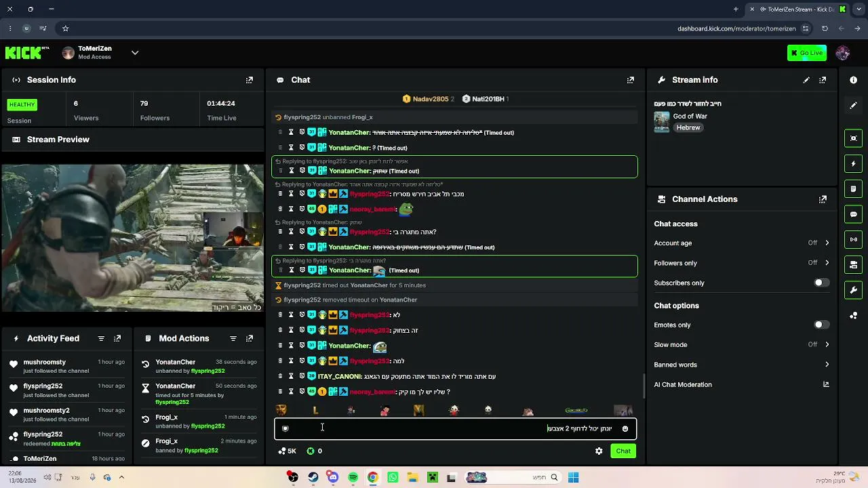Click the ToMeriZen Stream browser tab

(x=797, y=9)
